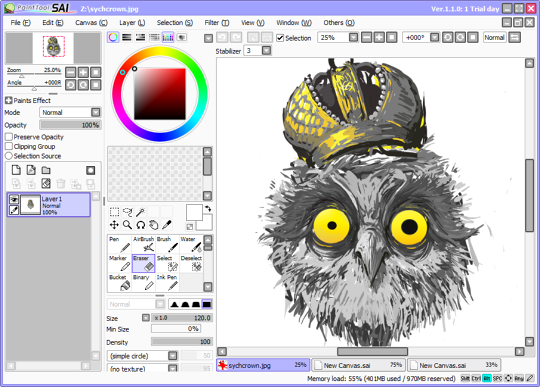The width and height of the screenshot is (540, 387).
Task: Rotate view counterclockwise in toolbar
Action: 447,37
